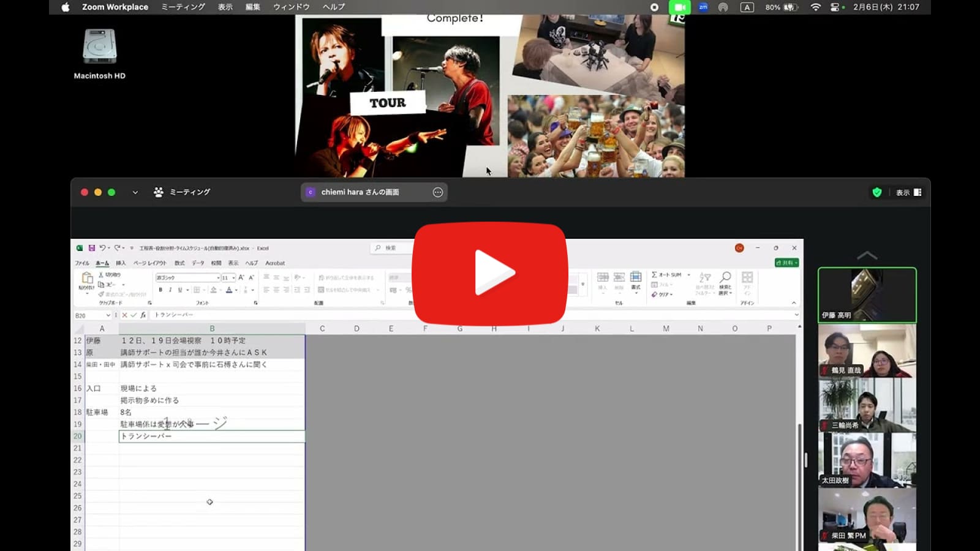Screen dimensions: 980x551
Task: Open the Macintosh HD drive icon
Action: 99,47
